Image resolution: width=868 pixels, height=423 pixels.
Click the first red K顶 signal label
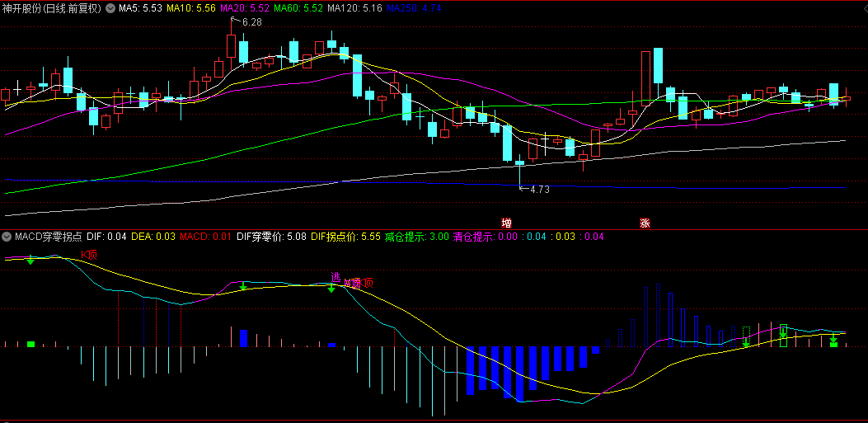[x=89, y=255]
